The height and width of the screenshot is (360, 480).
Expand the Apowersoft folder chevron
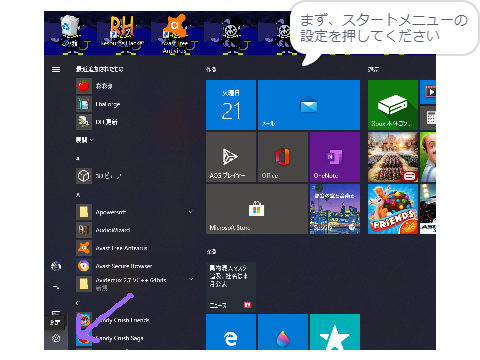(190, 212)
